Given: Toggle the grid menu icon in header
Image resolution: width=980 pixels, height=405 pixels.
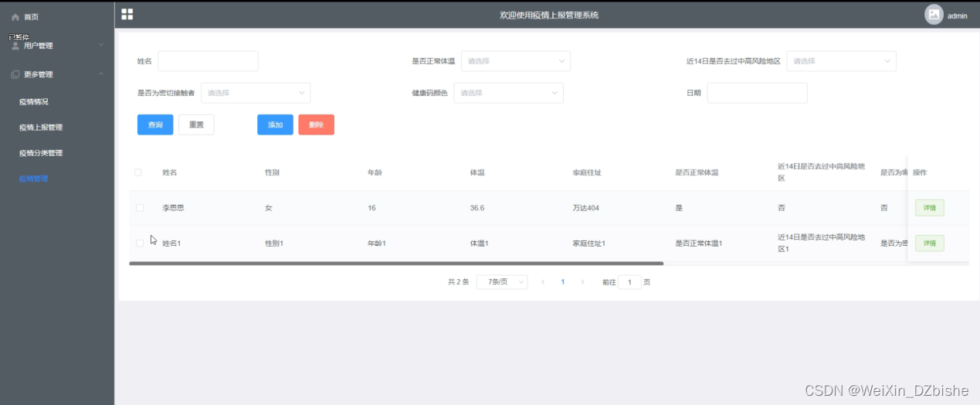Looking at the screenshot, I should [127, 14].
